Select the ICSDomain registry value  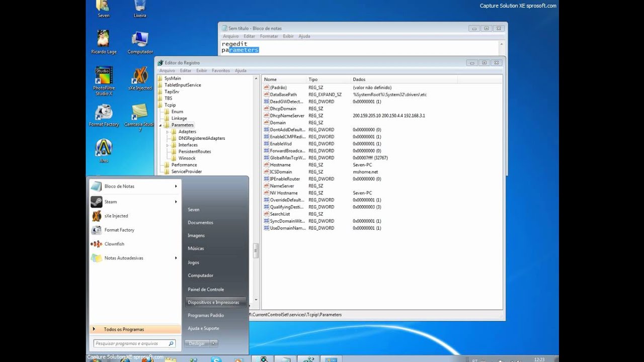[281, 172]
